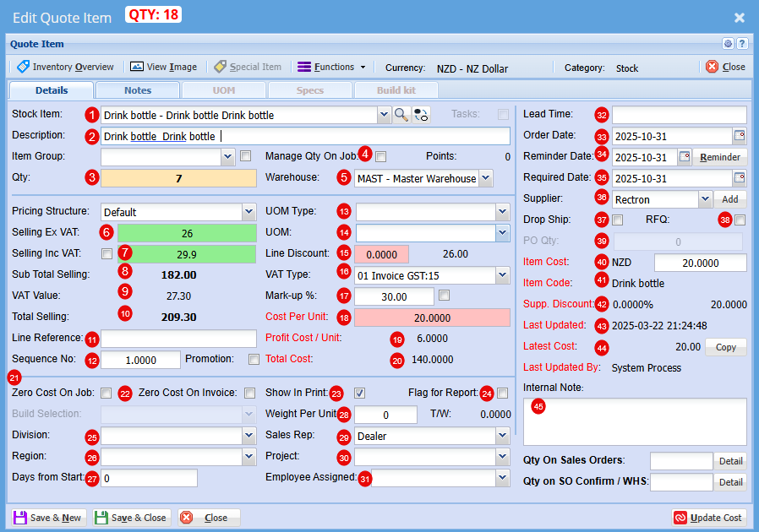Open the VAT Type dropdown
Screen dimensions: 759x532
pos(502,275)
